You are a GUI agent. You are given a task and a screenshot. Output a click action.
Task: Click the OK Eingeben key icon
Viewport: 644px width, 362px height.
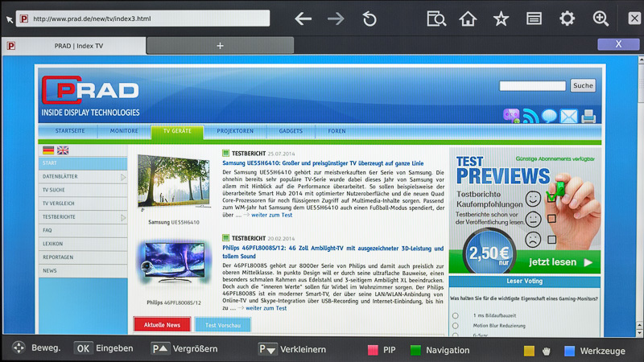tap(83, 348)
